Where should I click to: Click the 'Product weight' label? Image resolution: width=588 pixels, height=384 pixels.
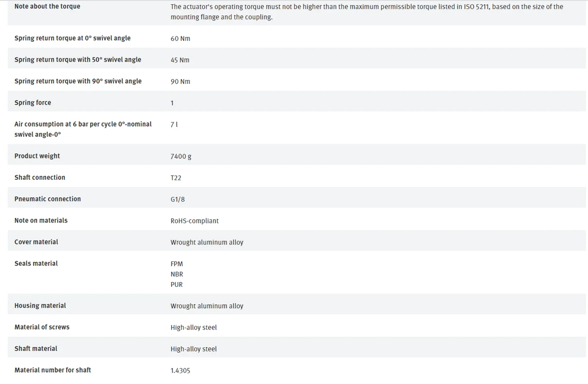(x=37, y=156)
